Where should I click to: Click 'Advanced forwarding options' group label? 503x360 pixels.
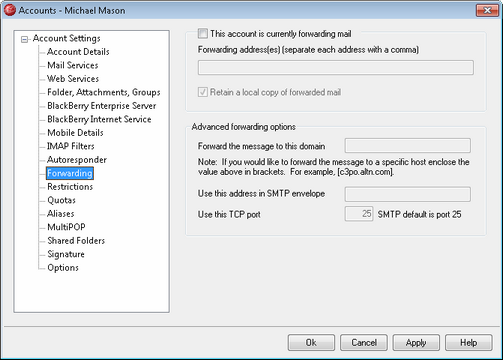(243, 127)
